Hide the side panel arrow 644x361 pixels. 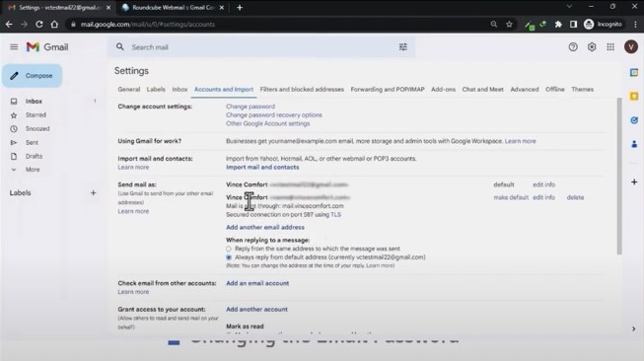[x=634, y=329]
